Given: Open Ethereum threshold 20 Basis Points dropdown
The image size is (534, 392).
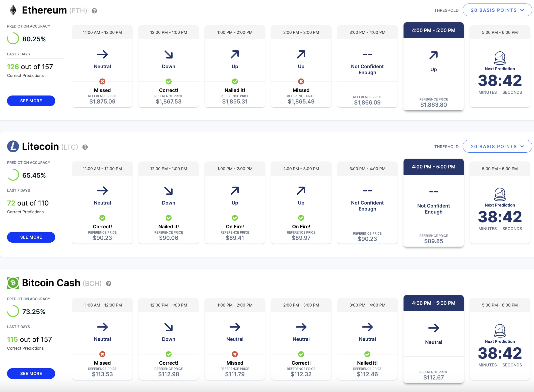Looking at the screenshot, I should point(497,10).
